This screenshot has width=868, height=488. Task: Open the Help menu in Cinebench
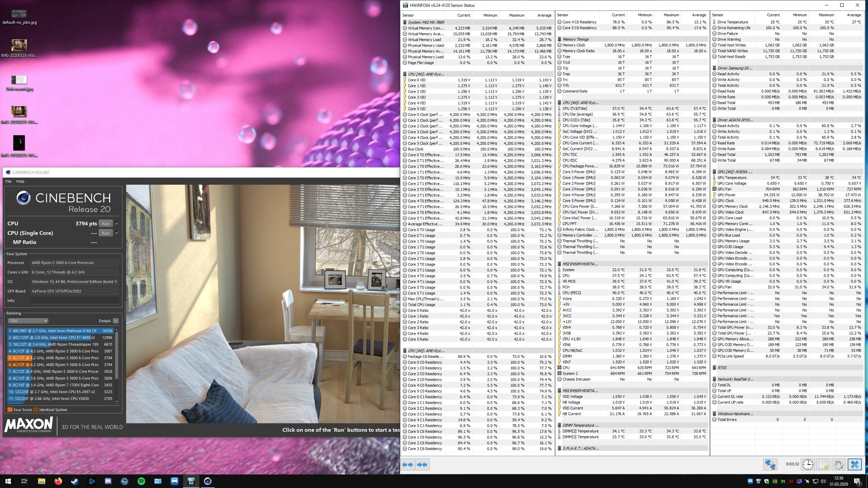point(20,181)
